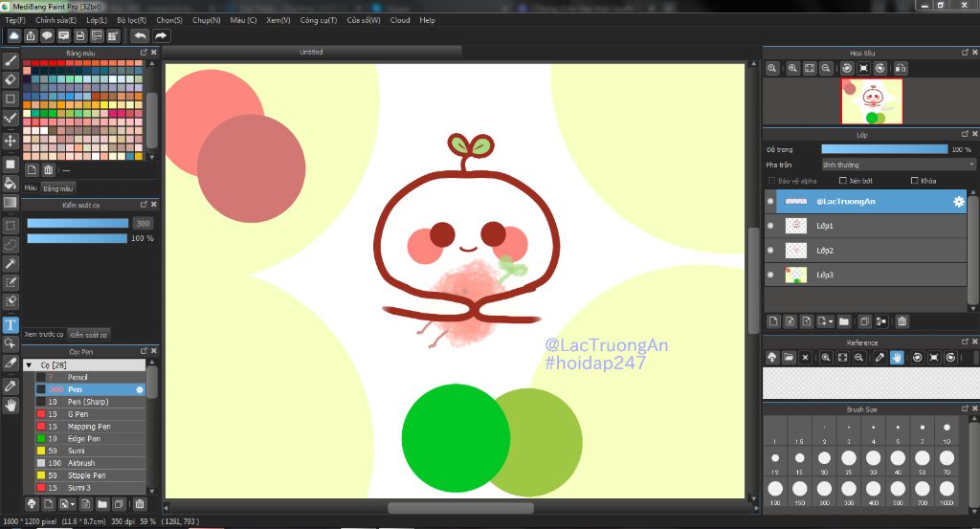Click the cloud icon in top toolbar
The width and height of the screenshot is (980, 529).
coord(13,35)
